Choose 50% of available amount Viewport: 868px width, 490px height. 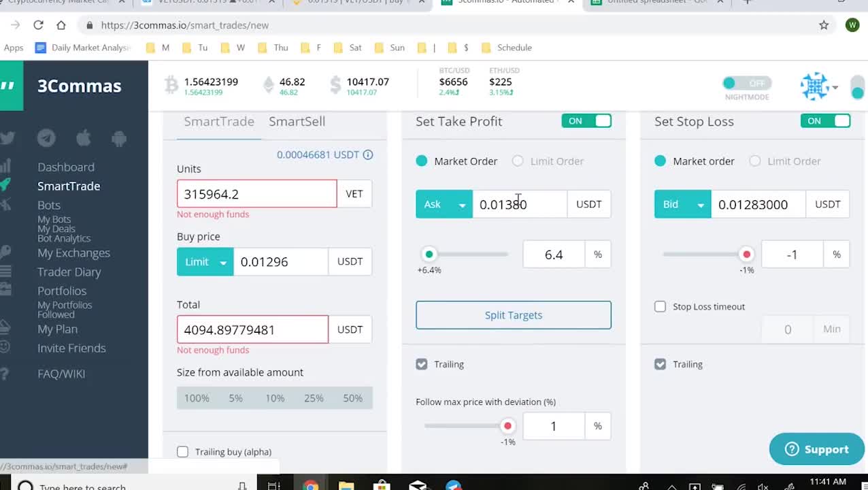tap(352, 398)
